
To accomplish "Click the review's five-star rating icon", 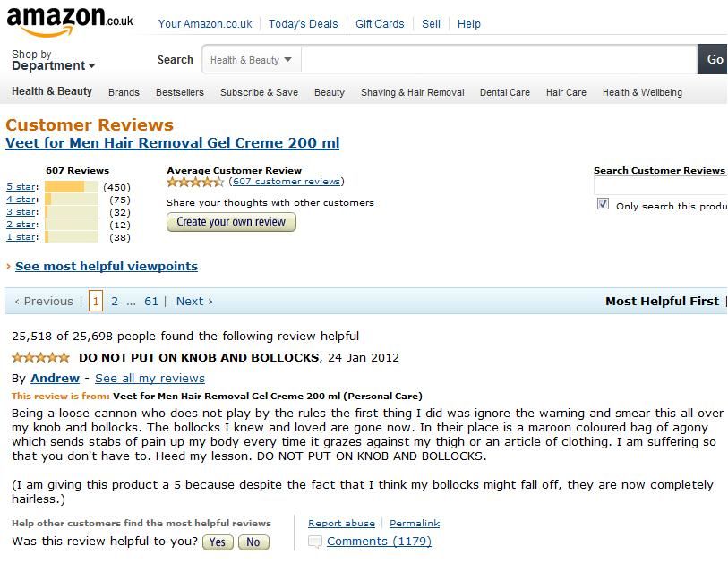I will [x=41, y=357].
